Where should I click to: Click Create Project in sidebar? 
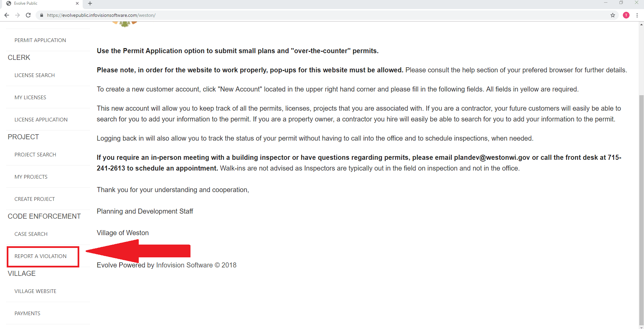(35, 199)
